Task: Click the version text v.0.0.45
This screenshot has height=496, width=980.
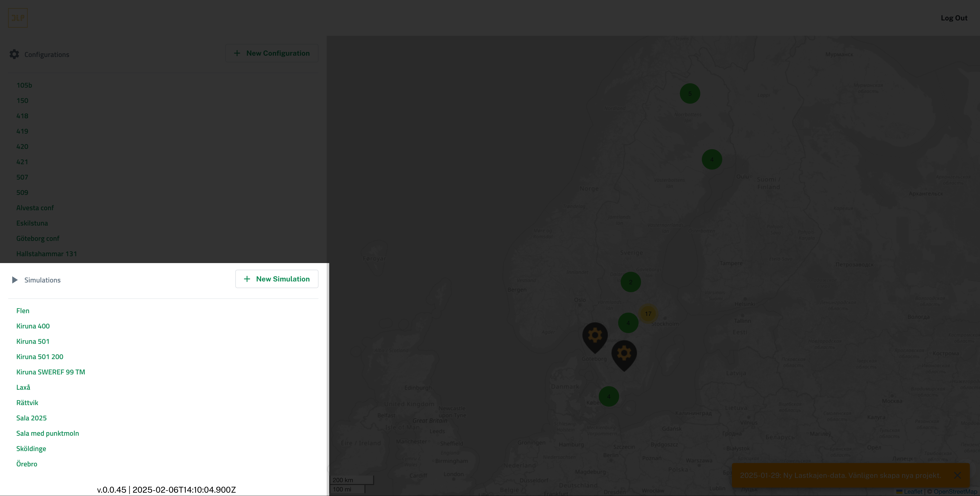Action: [166, 490]
